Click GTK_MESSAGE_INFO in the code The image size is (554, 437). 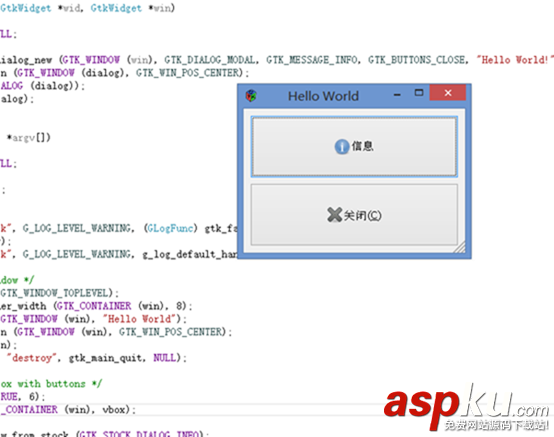(311, 60)
